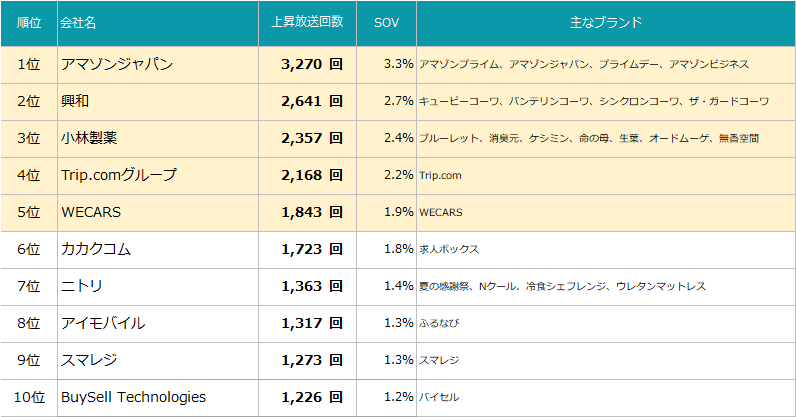Image resolution: width=796 pixels, height=417 pixels.
Task: Select the 求人ボックス brand cell
Action: click(x=449, y=249)
